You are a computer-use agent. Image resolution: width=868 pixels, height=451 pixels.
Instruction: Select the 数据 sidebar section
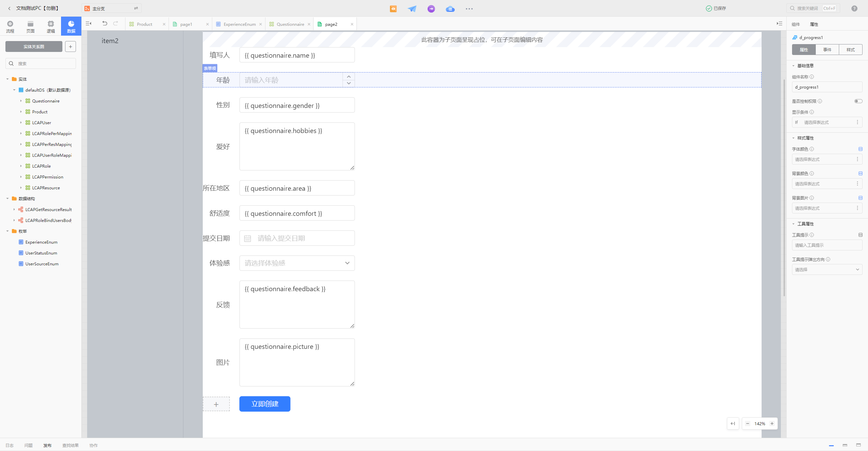pos(71,26)
